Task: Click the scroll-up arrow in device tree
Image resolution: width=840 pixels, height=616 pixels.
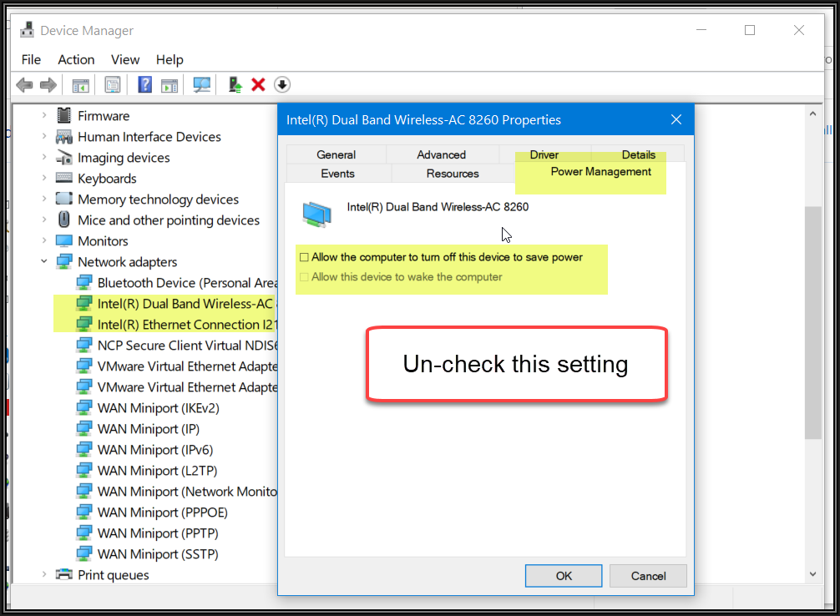Action: (812, 114)
